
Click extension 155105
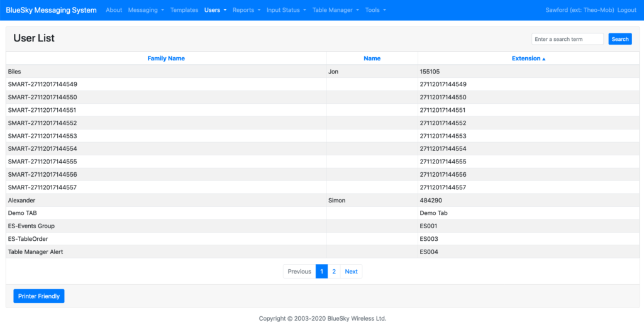(x=430, y=72)
